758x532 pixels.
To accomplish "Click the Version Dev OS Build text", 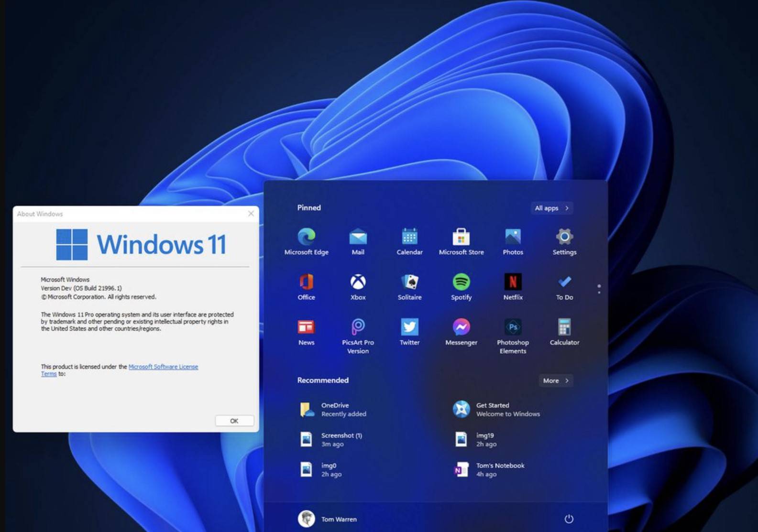I will pyautogui.click(x=81, y=288).
